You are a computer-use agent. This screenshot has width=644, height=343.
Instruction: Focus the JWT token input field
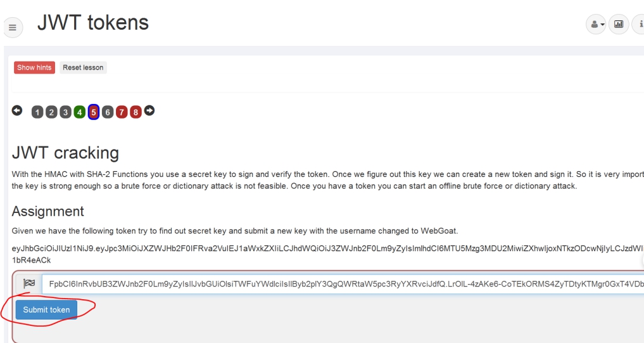tap(343, 284)
